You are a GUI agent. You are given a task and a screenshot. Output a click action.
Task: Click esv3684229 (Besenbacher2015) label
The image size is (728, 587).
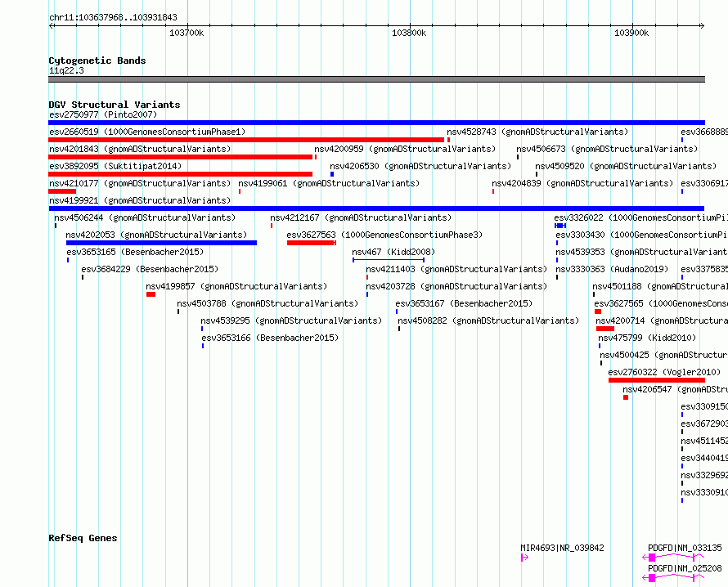pyautogui.click(x=150, y=269)
